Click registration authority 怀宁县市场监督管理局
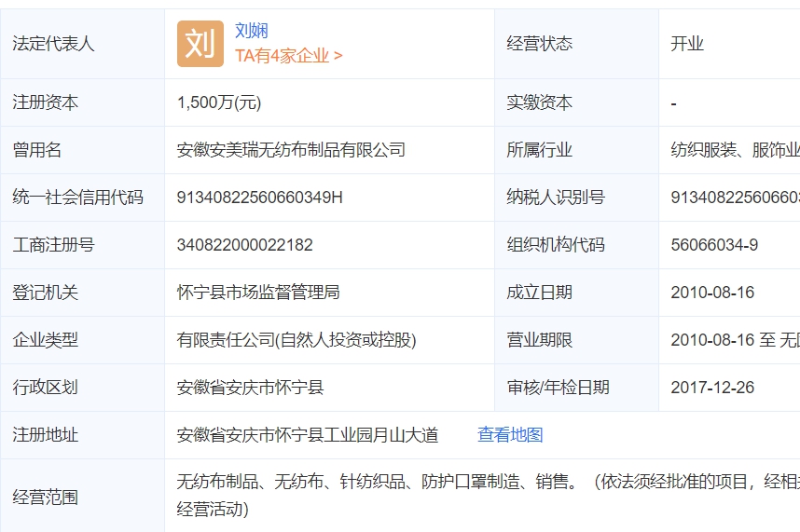Screen dimensions: 800x532 [x=258, y=293]
